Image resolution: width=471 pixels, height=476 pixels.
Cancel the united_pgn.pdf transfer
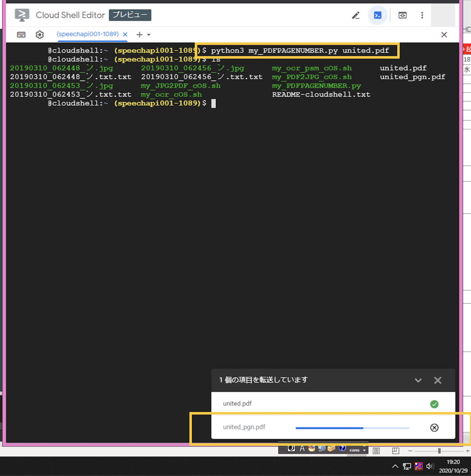(x=434, y=428)
